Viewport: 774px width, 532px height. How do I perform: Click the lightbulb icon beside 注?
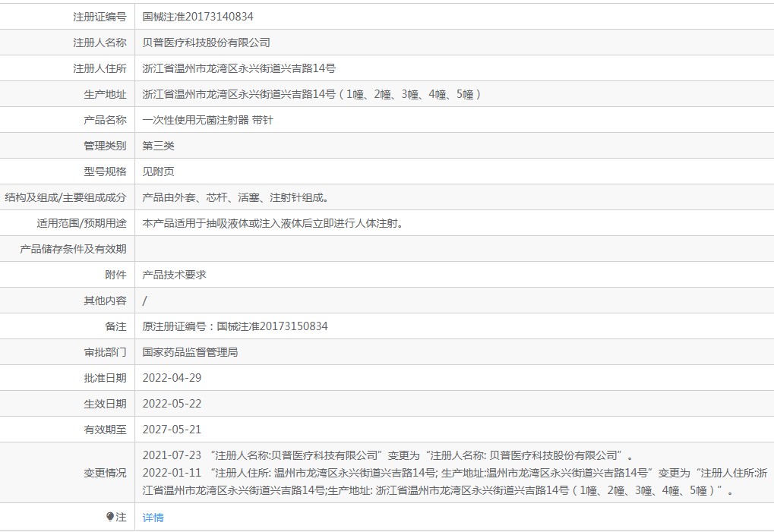[110, 517]
